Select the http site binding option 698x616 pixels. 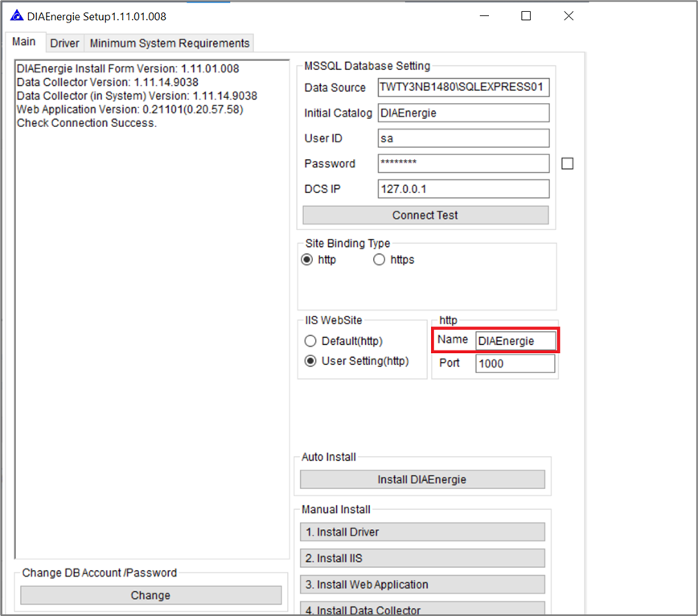pos(307,260)
